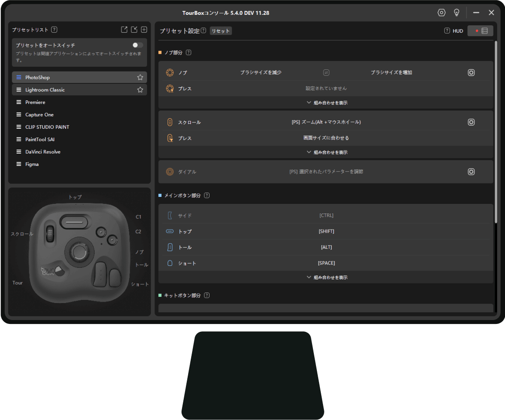Open settings hexagon icon in title bar
The image size is (505, 420).
[441, 13]
